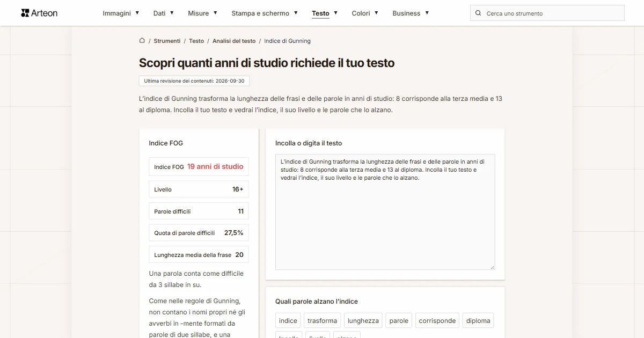Click the Ultima revisione dei contenuti badge

(194, 81)
